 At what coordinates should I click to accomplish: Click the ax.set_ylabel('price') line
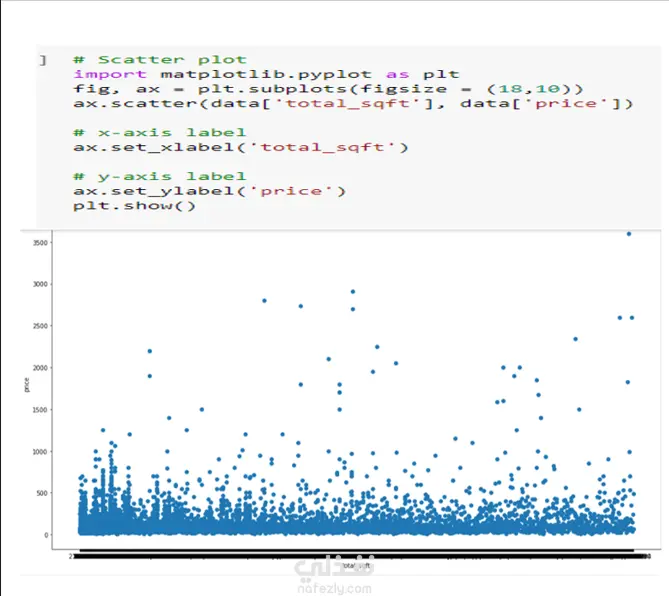(209, 191)
